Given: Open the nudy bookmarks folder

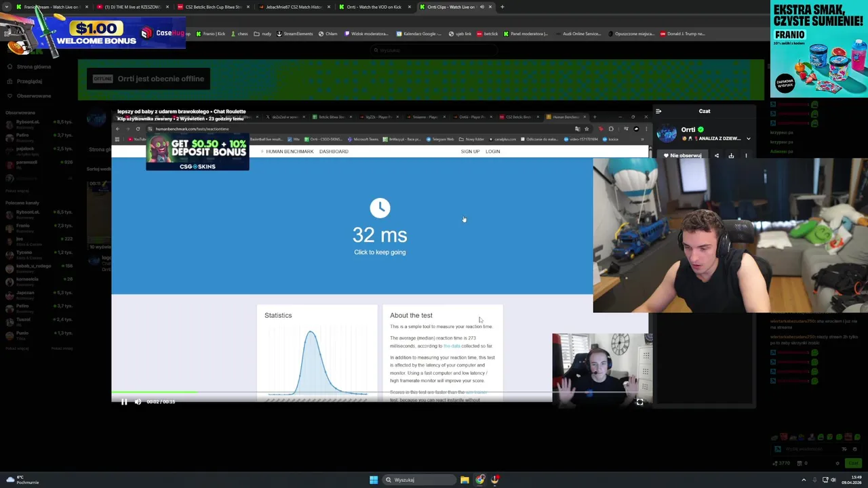Looking at the screenshot, I should [263, 34].
